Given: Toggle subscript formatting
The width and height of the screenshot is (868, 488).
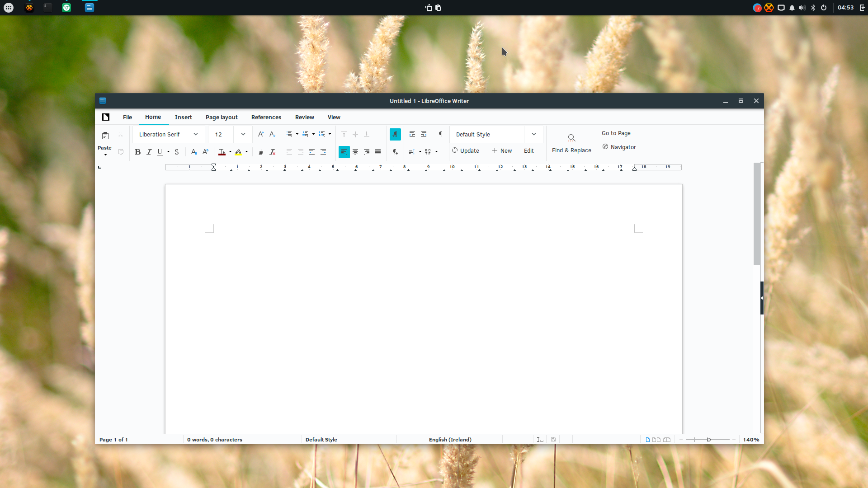Looking at the screenshot, I should point(194,152).
